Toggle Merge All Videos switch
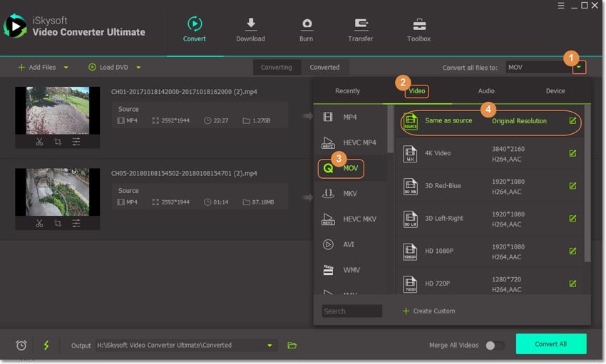Image resolution: width=606 pixels, height=364 pixels. [494, 345]
